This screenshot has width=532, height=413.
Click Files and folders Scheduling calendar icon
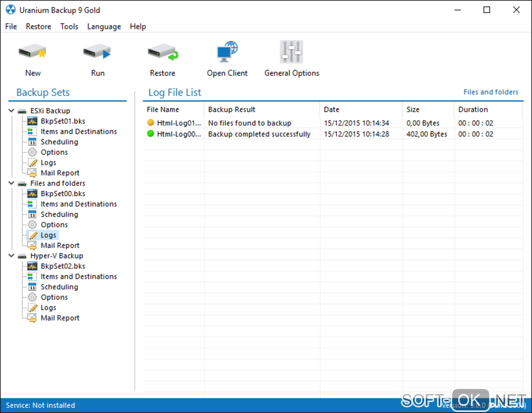point(32,214)
